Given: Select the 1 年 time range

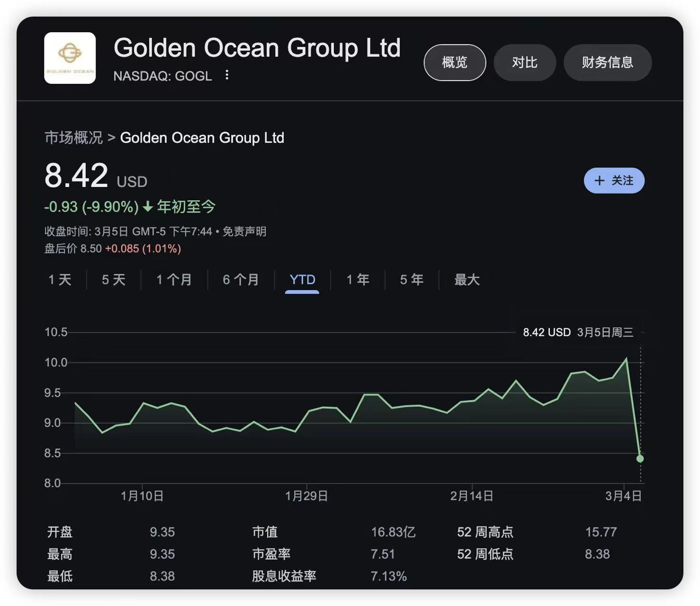Looking at the screenshot, I should [x=358, y=280].
